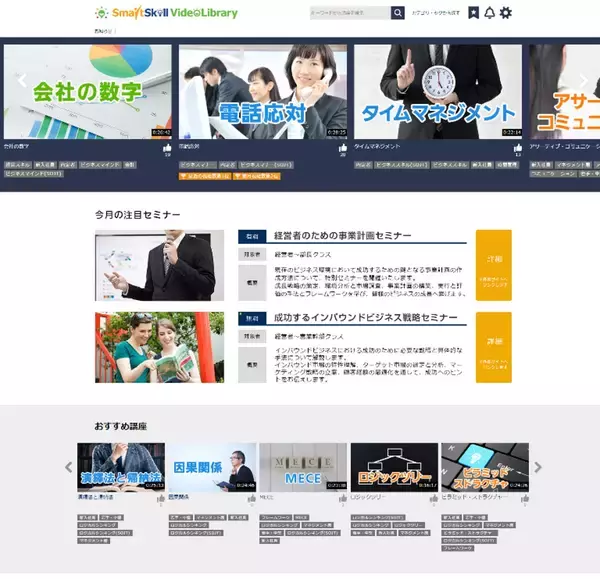Open the 因果関係 course thumbnail
This screenshot has width=600, height=579.
pyautogui.click(x=212, y=467)
